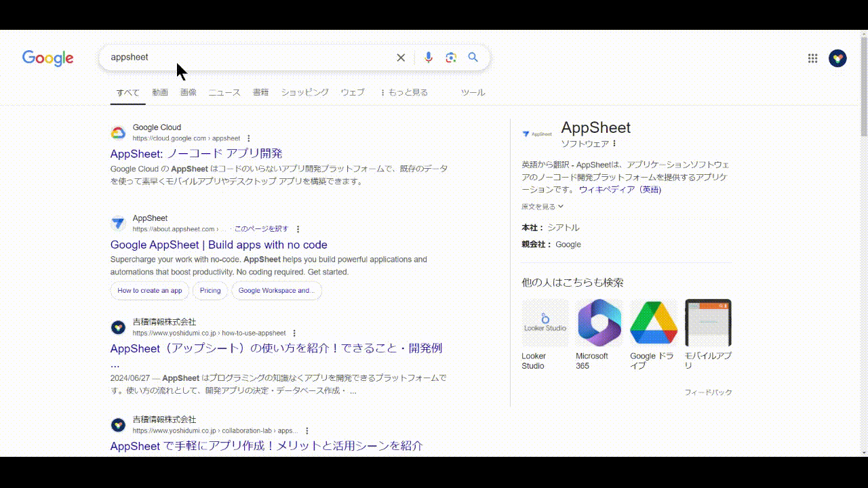This screenshot has height=488, width=868.
Task: Open three-dot menu for collaboration-lab result
Action: pos(307,431)
